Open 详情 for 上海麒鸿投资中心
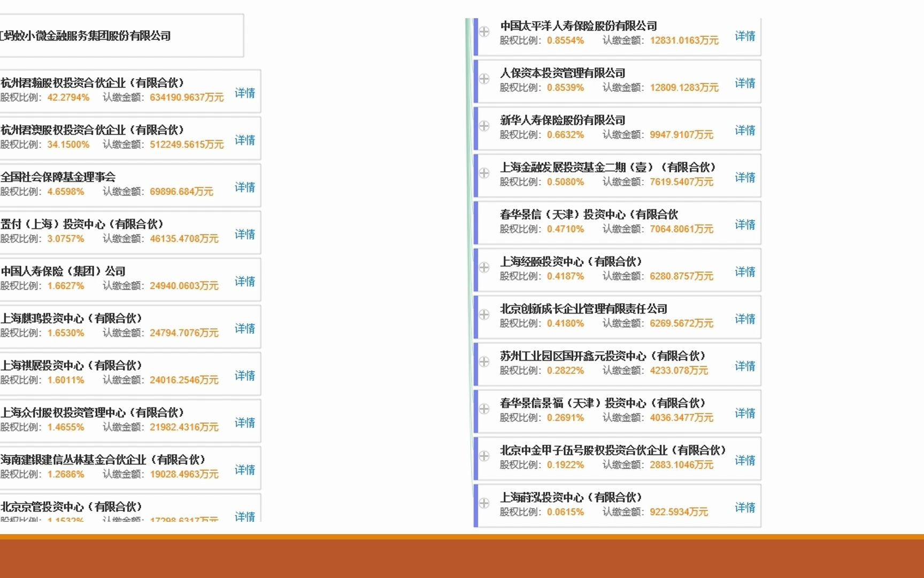 pyautogui.click(x=245, y=329)
